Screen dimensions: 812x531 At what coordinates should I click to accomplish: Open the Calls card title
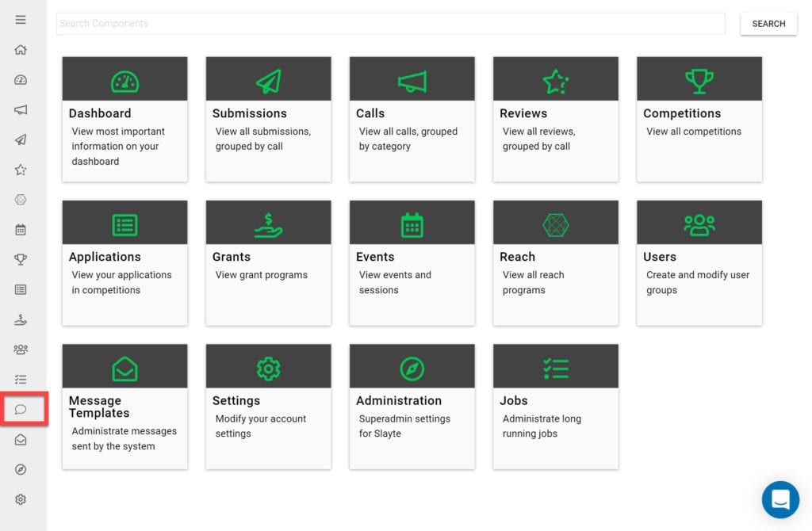click(x=370, y=113)
